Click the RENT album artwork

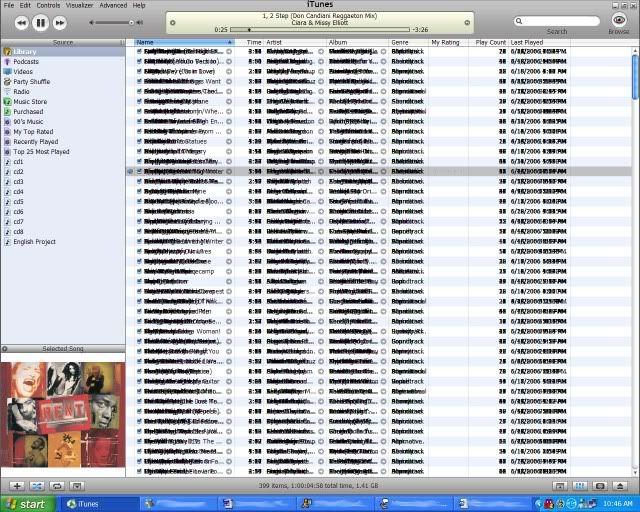[63, 415]
